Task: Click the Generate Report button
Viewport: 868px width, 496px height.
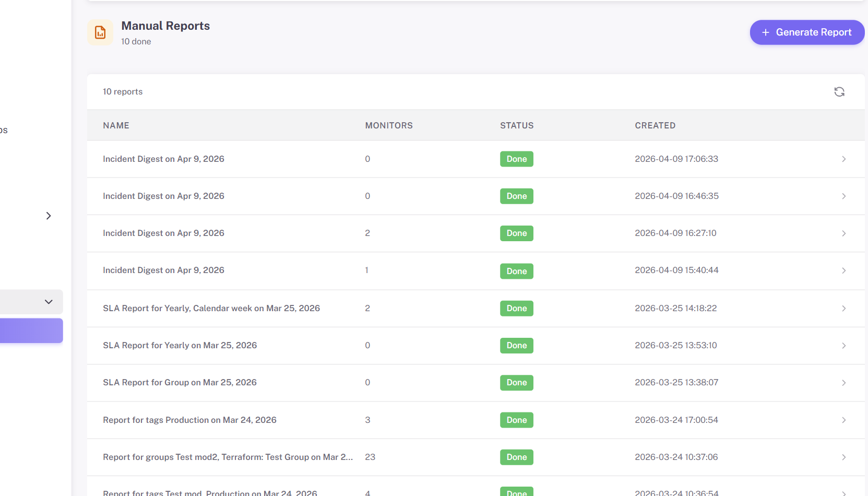Action: pos(806,32)
